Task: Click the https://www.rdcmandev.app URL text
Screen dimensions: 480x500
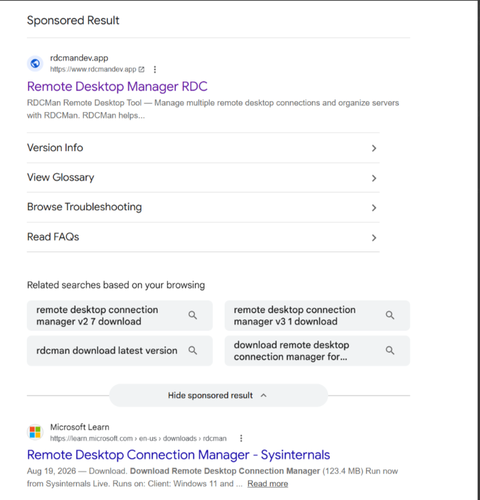Action: click(x=93, y=69)
